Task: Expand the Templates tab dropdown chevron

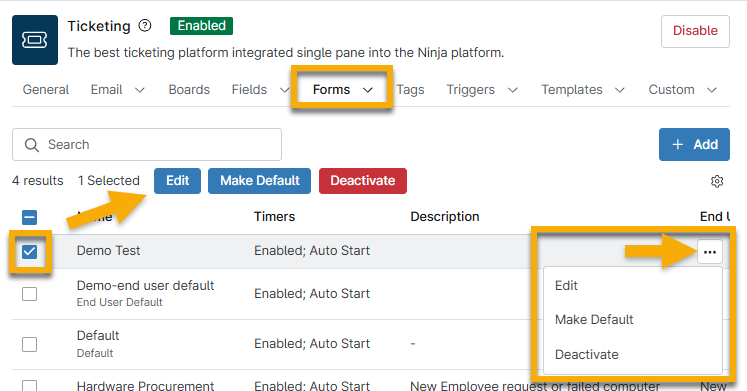Action: [620, 90]
